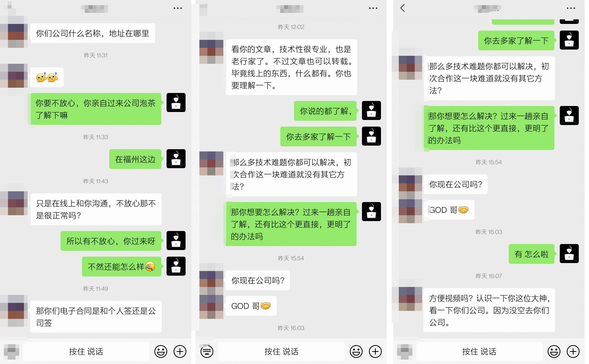Expand plus attachments menu in first chat
589x364 pixels.
coord(180,352)
